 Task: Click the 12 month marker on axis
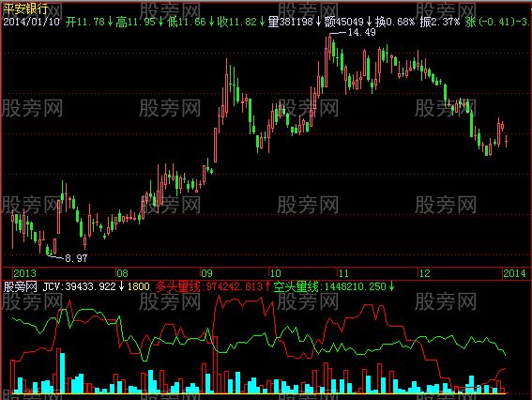coord(424,273)
